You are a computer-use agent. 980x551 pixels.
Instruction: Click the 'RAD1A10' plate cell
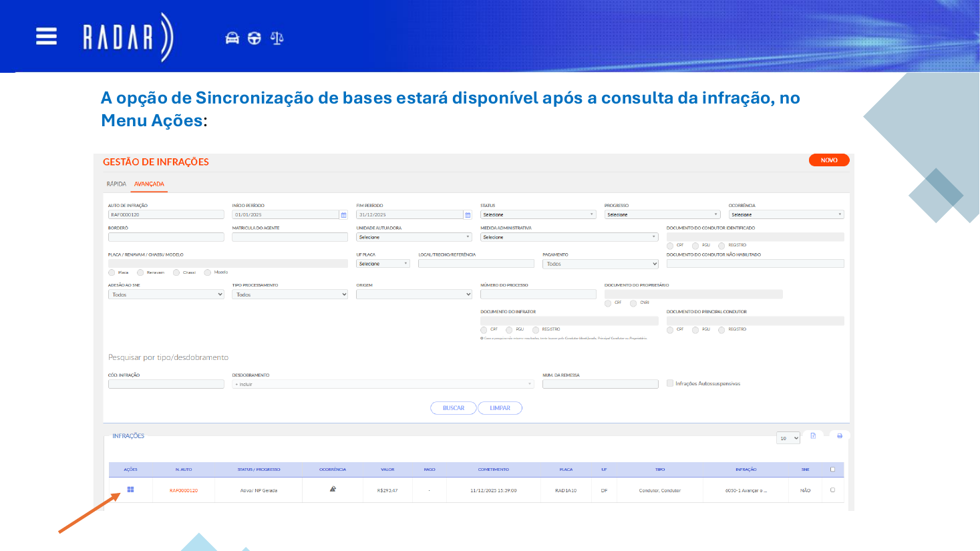[x=566, y=491]
